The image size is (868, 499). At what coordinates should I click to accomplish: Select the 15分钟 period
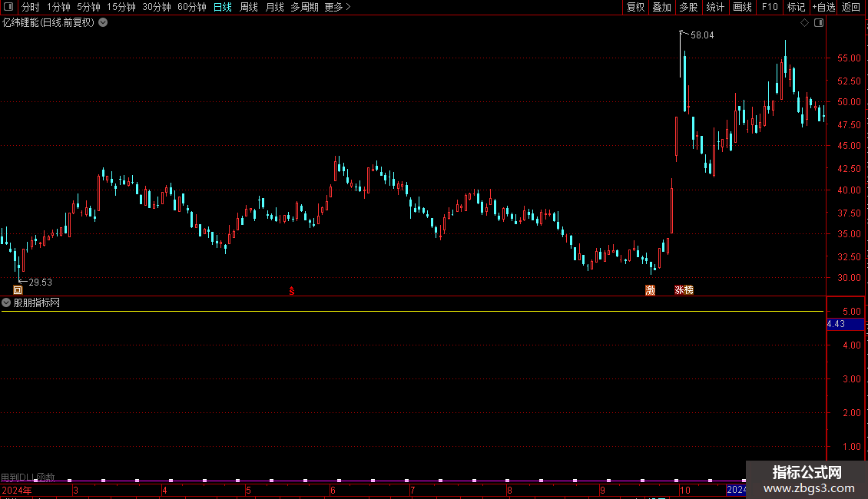coord(121,7)
